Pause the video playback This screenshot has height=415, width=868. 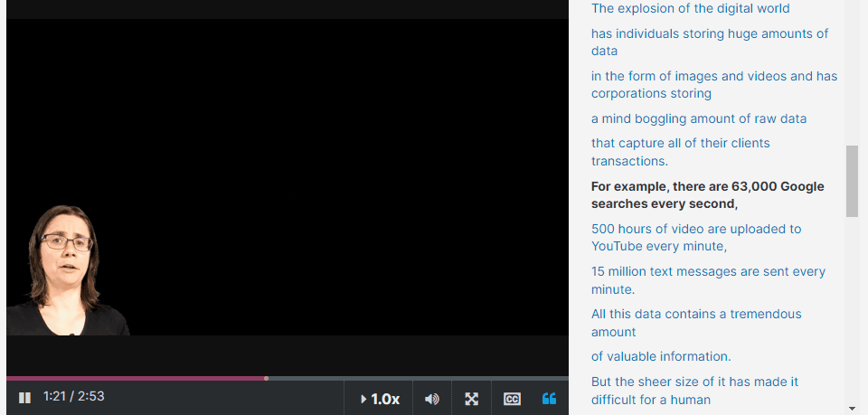point(24,398)
